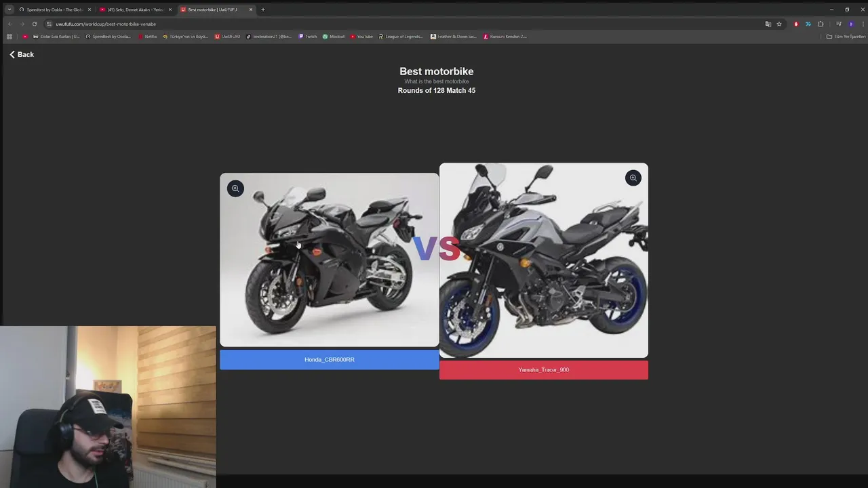
Task: Expand the Tüm Yer İşaretleri folder
Action: [846, 37]
